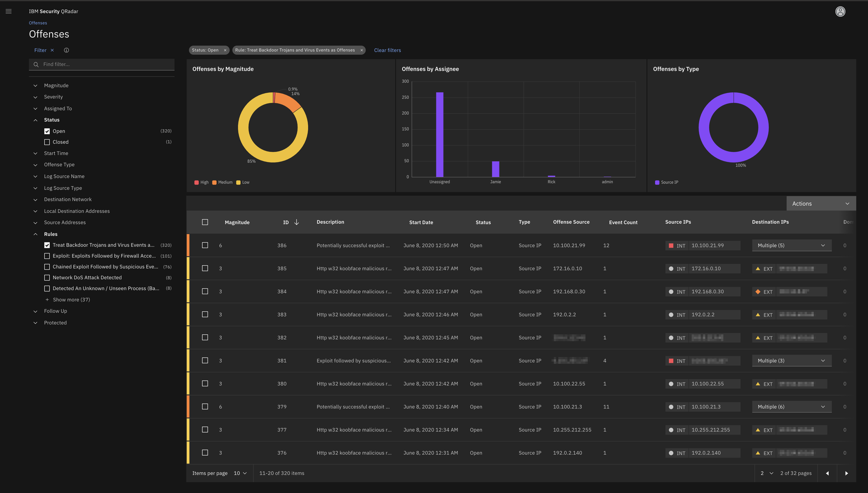Click the ID column sort arrow
The width and height of the screenshot is (868, 493).
click(x=296, y=222)
